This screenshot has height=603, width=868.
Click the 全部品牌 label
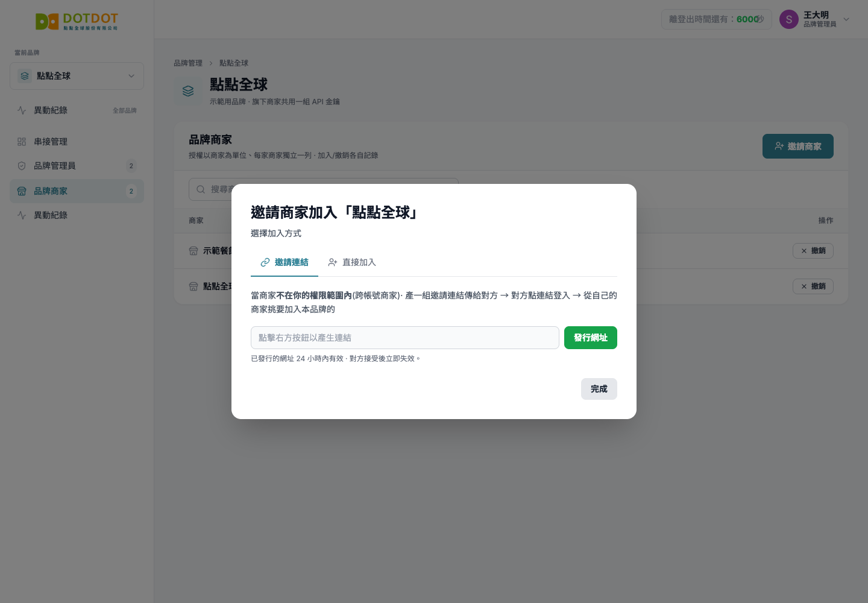(x=125, y=110)
